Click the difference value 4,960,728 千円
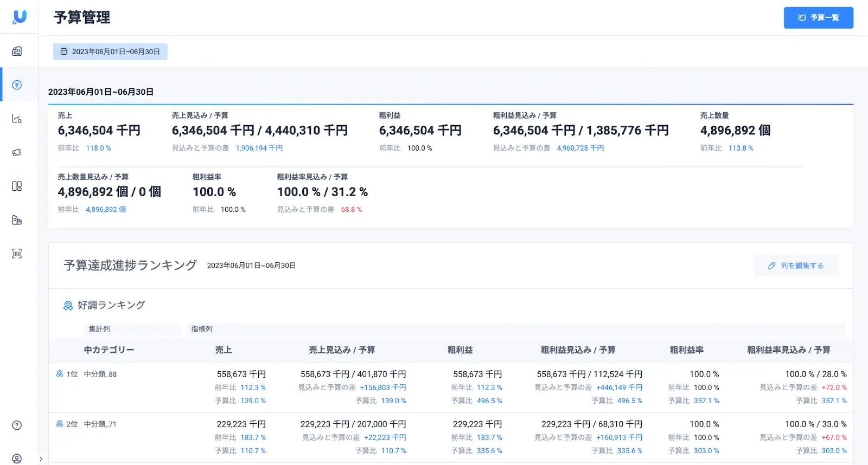Viewport: 868px width, 465px height. point(580,148)
